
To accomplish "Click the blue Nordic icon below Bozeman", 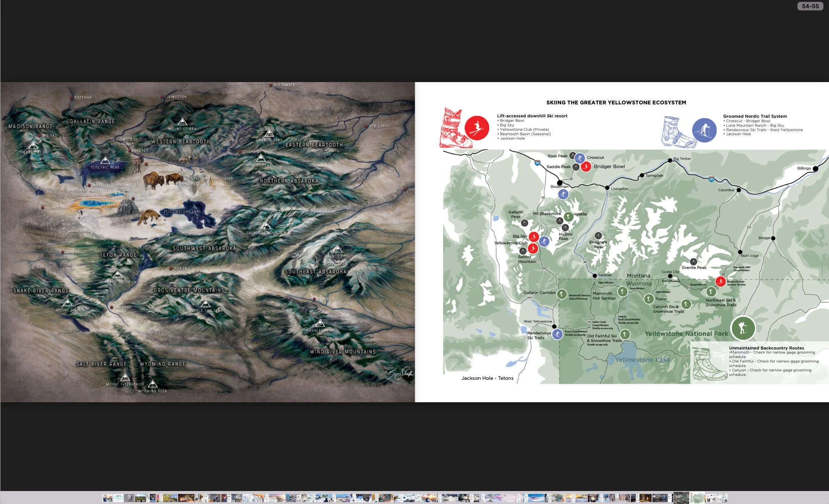I will pyautogui.click(x=563, y=194).
